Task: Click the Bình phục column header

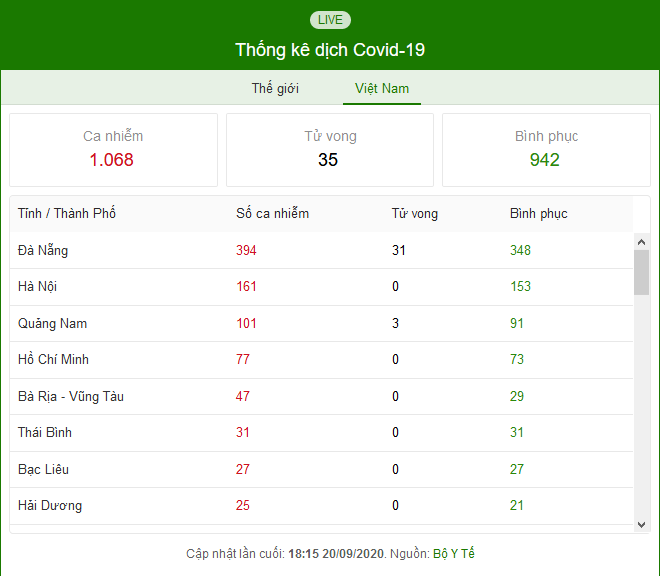Action: click(x=538, y=213)
